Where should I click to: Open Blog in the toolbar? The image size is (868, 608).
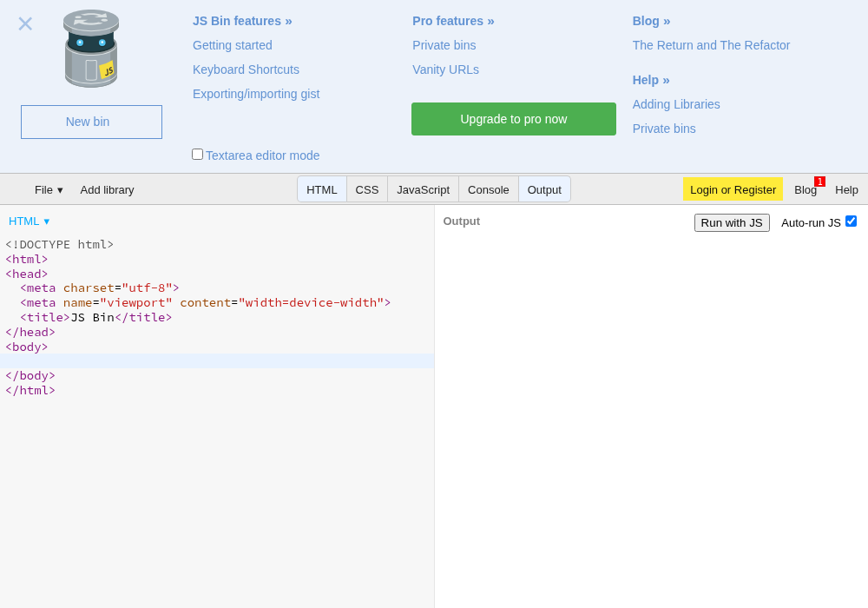pos(805,190)
